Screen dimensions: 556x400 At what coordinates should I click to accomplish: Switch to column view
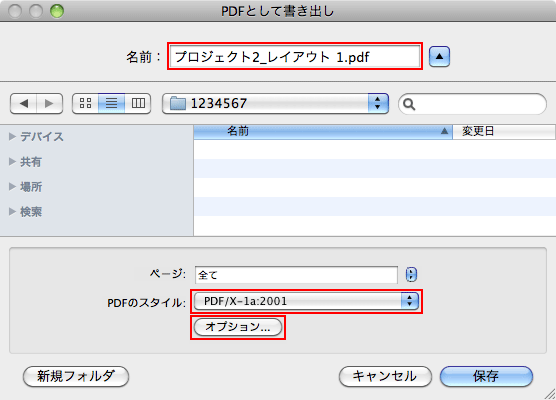(138, 104)
